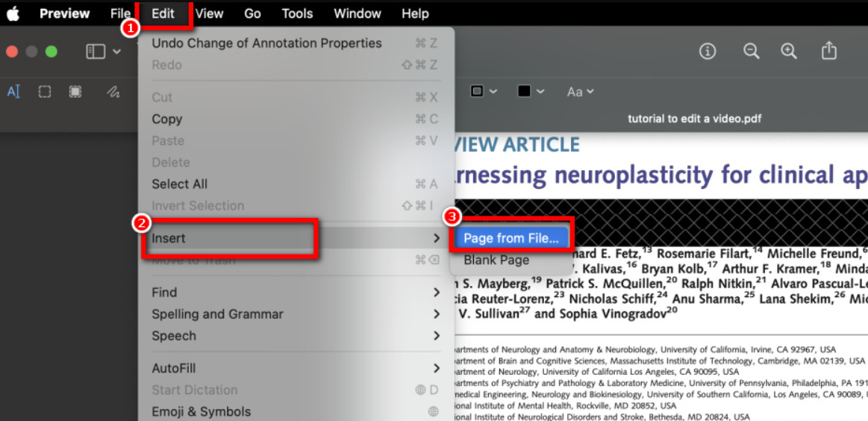Click the Inspector info icon

(x=707, y=51)
